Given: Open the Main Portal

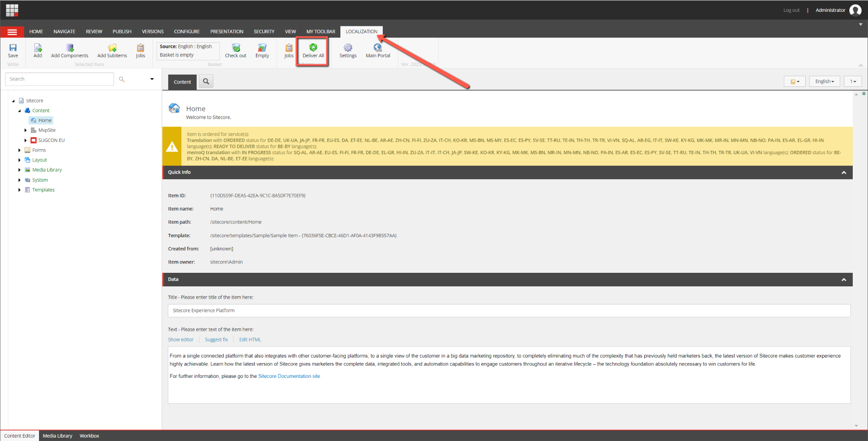Looking at the screenshot, I should [x=378, y=50].
